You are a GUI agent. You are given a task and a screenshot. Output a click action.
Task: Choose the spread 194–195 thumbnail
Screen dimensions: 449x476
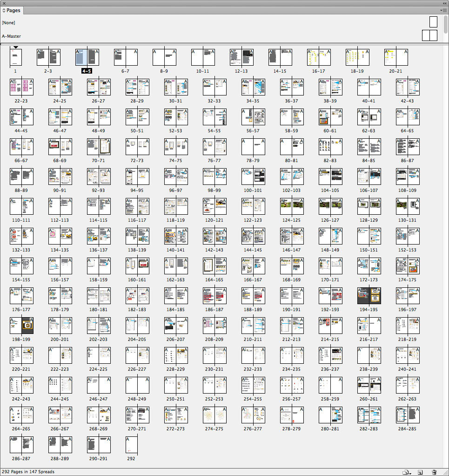coord(369,296)
